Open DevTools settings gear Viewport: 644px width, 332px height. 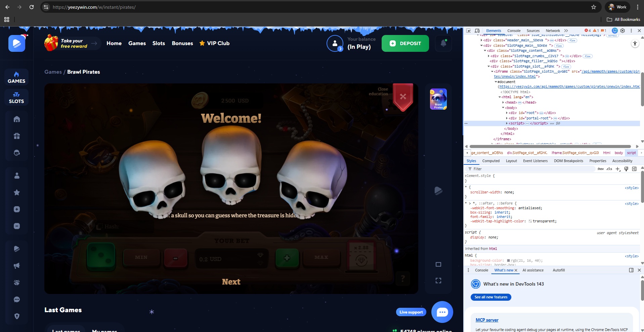click(622, 31)
